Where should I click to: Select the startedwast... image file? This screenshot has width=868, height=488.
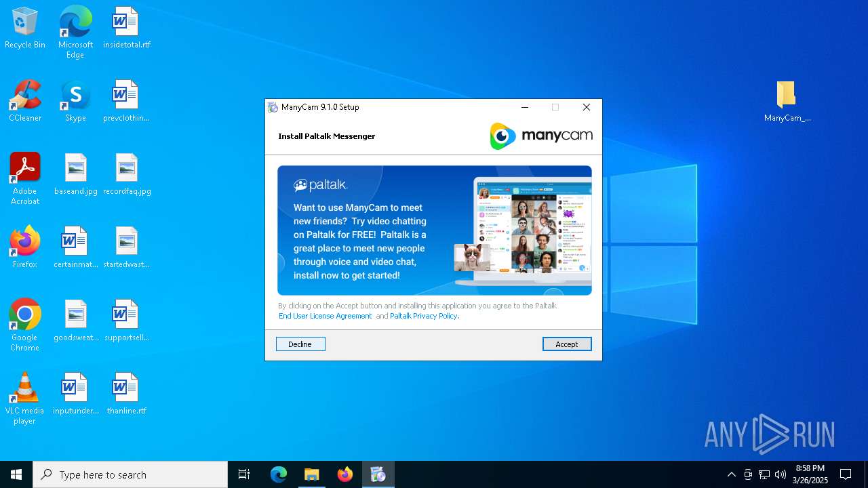coord(127,248)
